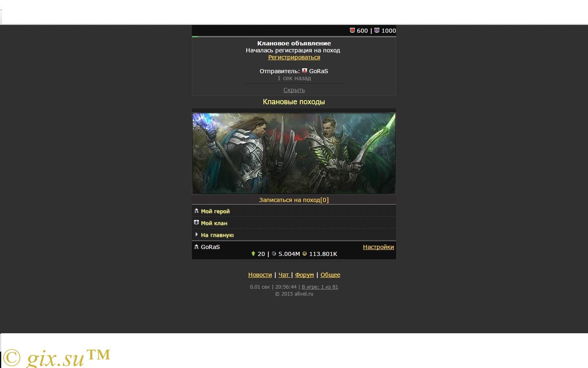
Task: Click the 113.801K gold amount
Action: [323, 254]
